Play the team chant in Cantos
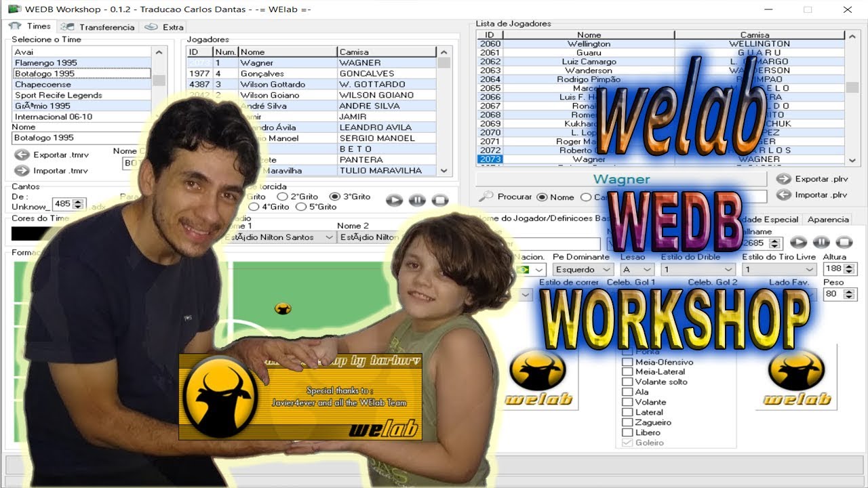 pyautogui.click(x=394, y=200)
